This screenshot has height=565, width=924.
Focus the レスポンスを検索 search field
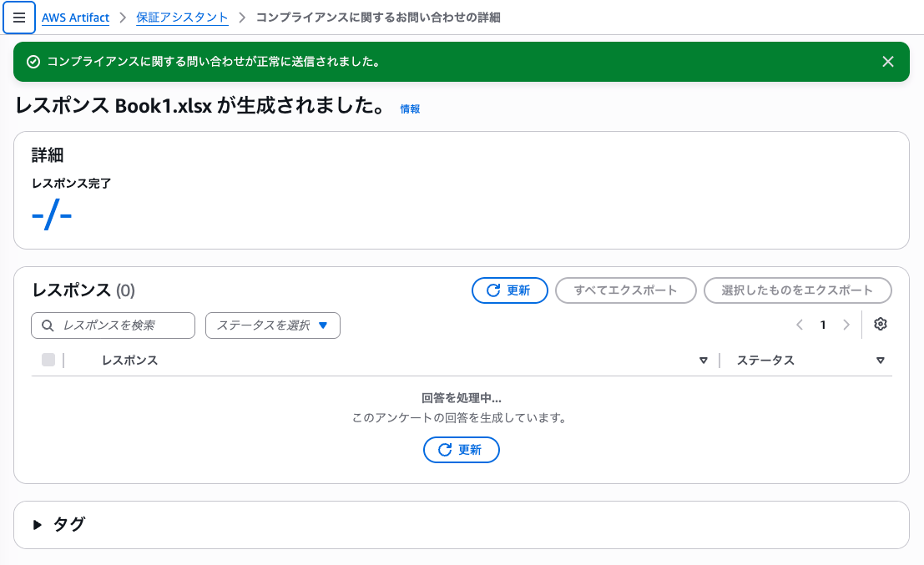click(114, 325)
